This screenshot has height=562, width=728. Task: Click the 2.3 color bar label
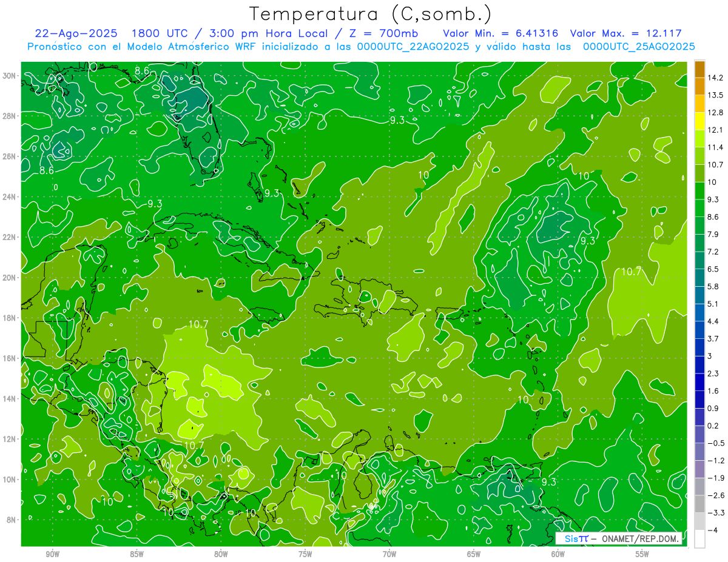713,373
